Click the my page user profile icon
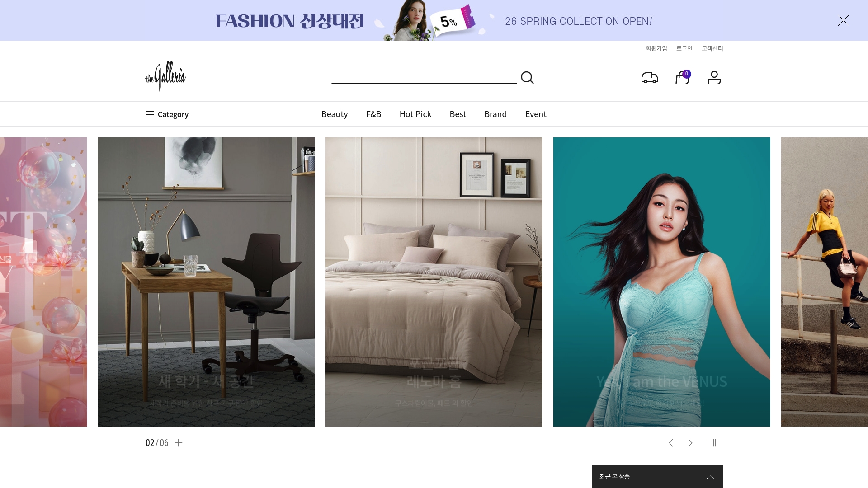 click(x=714, y=78)
